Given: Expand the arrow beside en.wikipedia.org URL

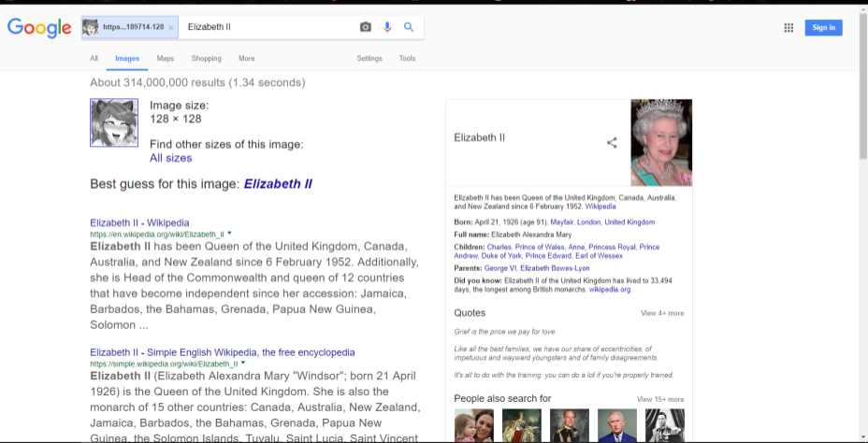Looking at the screenshot, I should click(229, 233).
